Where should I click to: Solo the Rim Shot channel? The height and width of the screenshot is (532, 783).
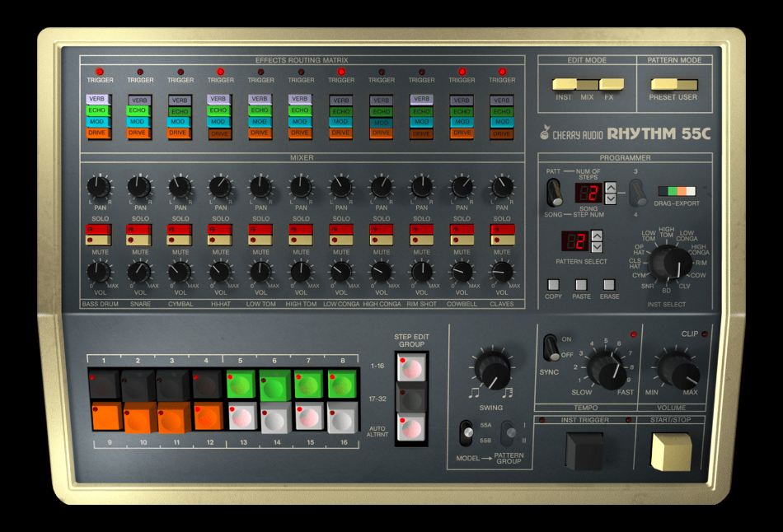(422, 230)
